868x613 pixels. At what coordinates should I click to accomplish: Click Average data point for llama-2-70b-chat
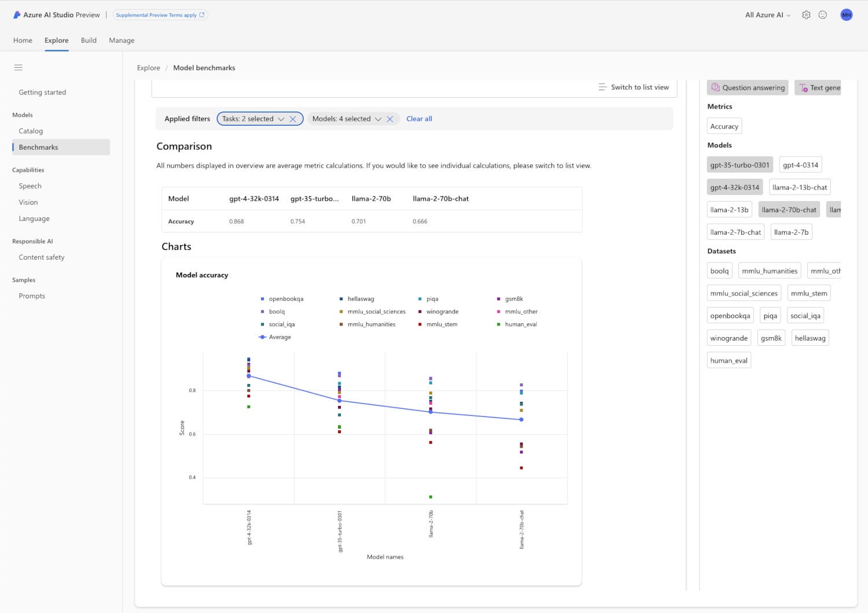point(521,420)
